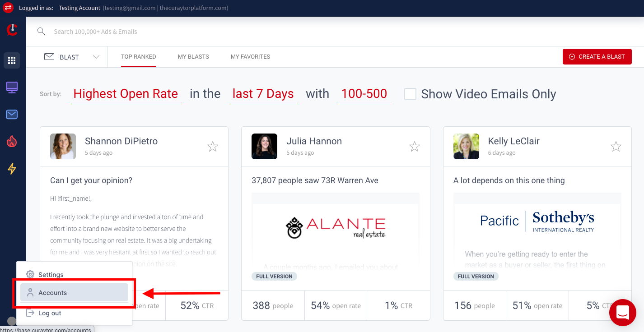
Task: Select the purple monitor icon in sidebar
Action: (x=12, y=88)
